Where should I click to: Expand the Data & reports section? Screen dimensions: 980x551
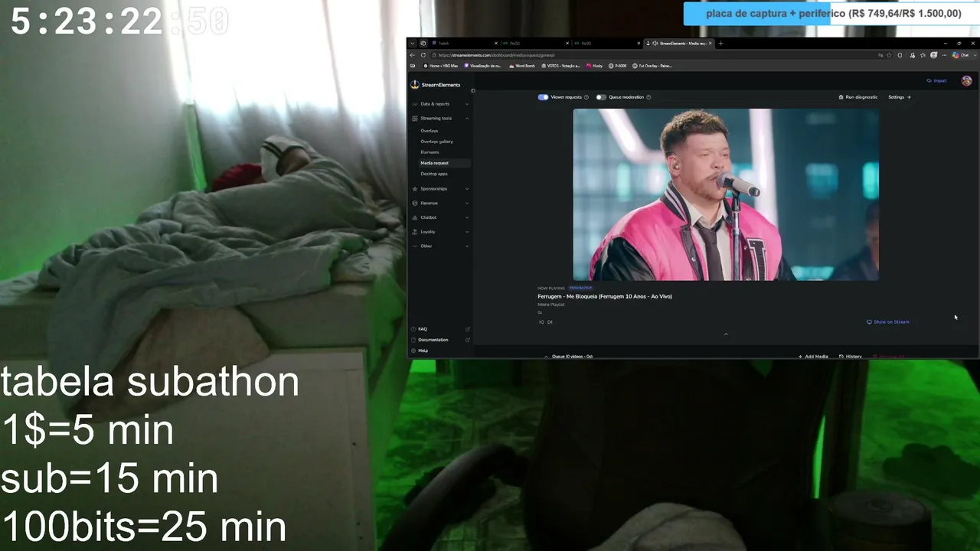pos(440,104)
